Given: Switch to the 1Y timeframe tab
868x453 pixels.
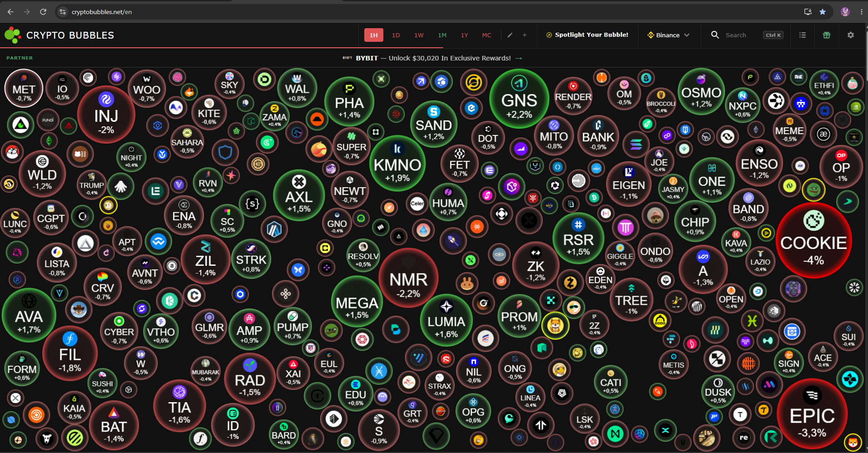Looking at the screenshot, I should (464, 35).
